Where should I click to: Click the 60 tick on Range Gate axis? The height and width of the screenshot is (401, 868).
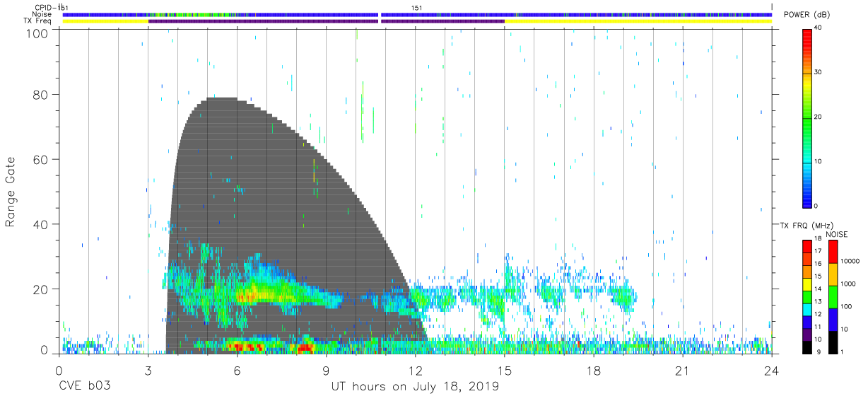(40, 159)
